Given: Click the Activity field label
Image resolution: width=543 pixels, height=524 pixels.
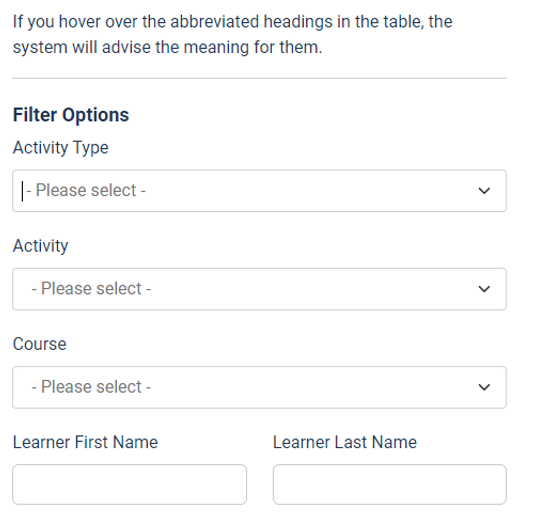Looking at the screenshot, I should [x=41, y=246].
